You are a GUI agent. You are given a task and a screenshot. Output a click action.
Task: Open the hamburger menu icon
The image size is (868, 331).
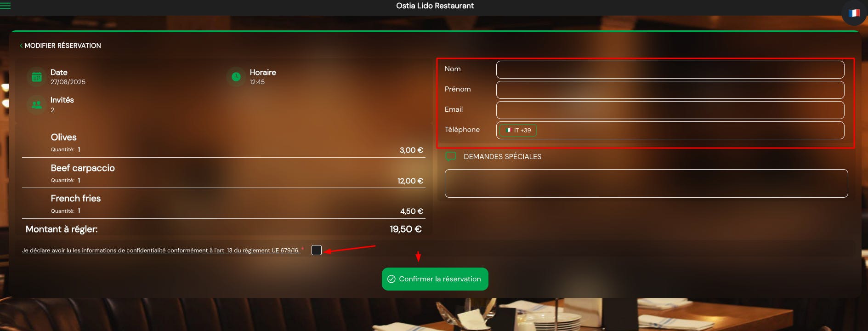pyautogui.click(x=6, y=6)
